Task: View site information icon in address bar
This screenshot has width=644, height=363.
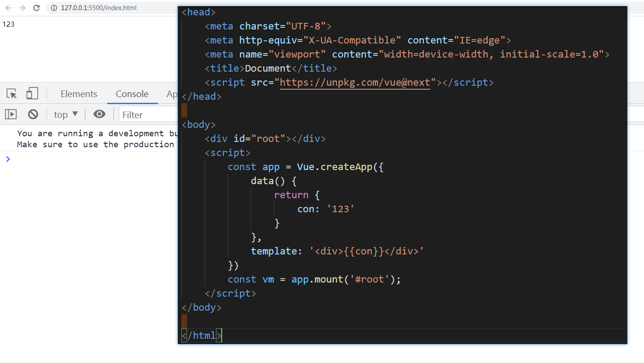Action: coord(54,8)
